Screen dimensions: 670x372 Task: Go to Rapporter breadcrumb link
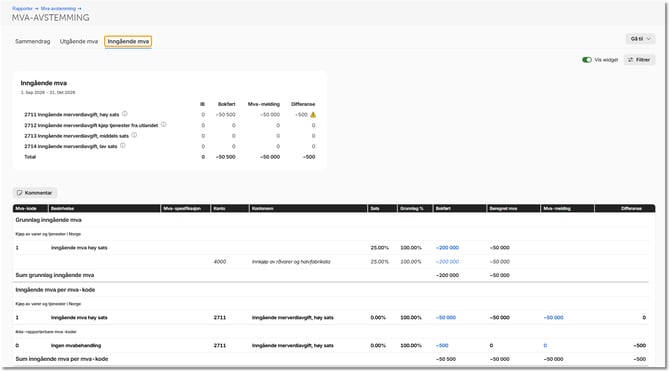22,9
